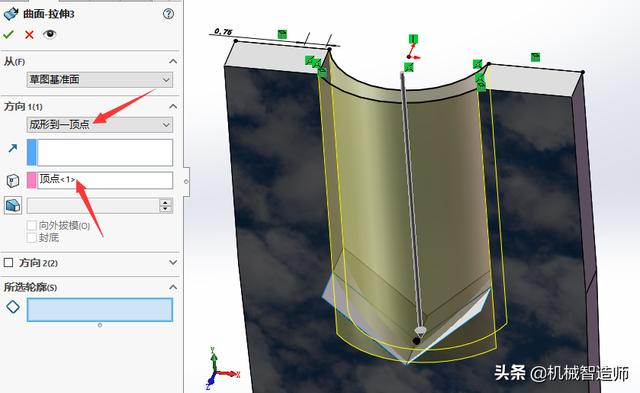
Task: Click the blue swatch in direction box
Action: [x=31, y=152]
